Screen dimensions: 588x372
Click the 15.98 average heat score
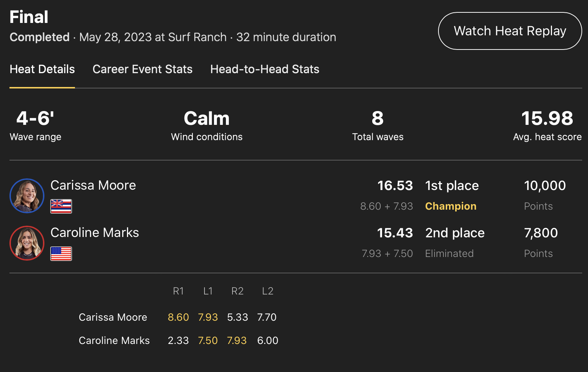[x=547, y=119]
